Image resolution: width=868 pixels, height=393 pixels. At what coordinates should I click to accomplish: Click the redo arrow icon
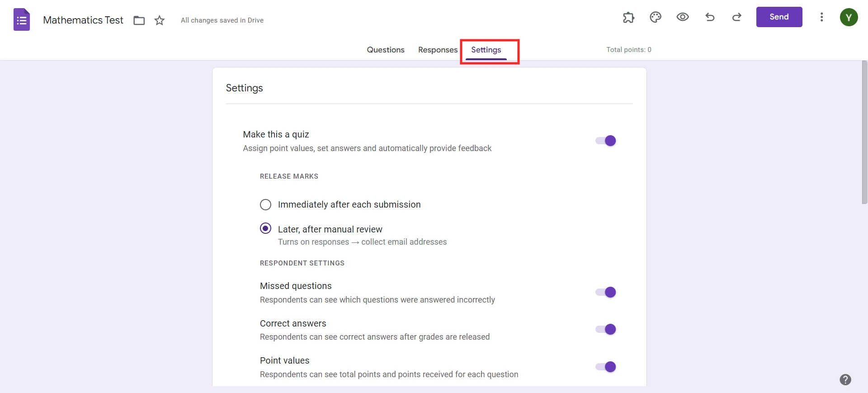[737, 17]
